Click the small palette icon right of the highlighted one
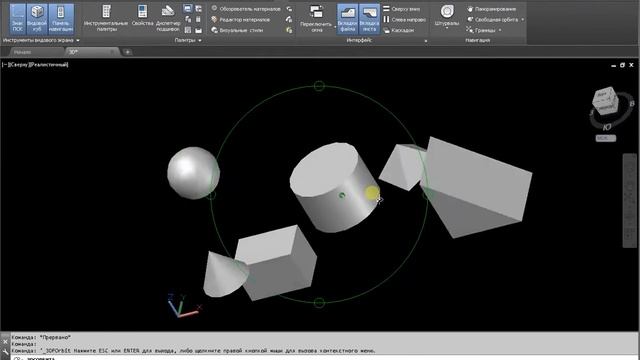 click(x=198, y=9)
